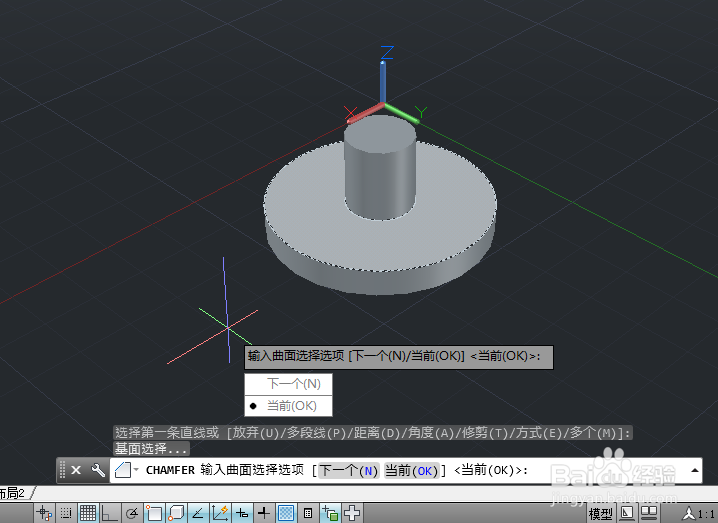The height and width of the screenshot is (523, 718).
Task: Click object snap tracking angle icon
Action: coord(198,513)
